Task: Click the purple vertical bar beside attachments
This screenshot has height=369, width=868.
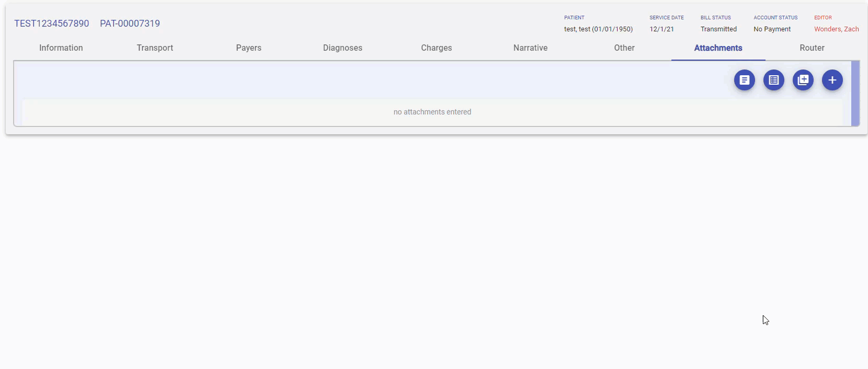Action: pos(855,94)
